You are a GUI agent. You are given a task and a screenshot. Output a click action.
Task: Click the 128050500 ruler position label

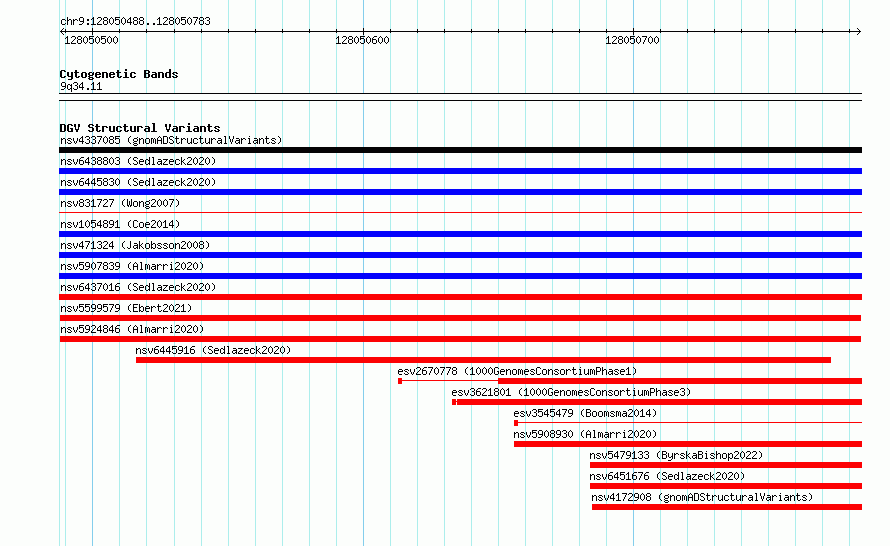tap(91, 40)
